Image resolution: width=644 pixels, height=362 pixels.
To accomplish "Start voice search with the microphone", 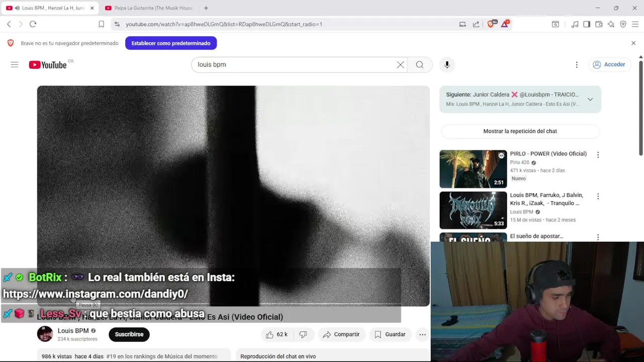I will [x=447, y=64].
